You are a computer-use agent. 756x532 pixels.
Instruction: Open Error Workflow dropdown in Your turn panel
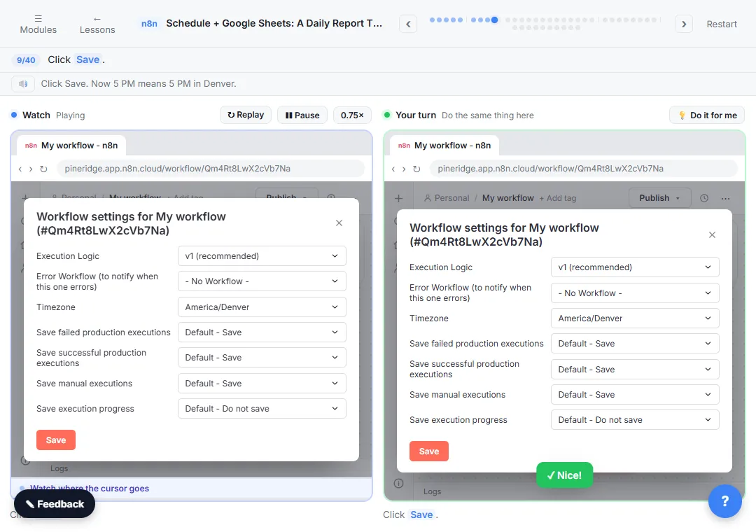(x=635, y=293)
